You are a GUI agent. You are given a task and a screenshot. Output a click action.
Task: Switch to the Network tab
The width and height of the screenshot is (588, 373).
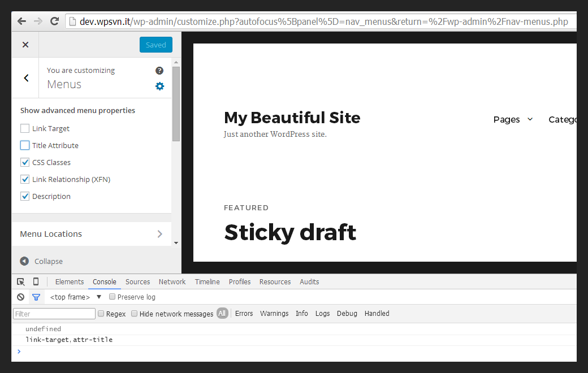tap(172, 282)
